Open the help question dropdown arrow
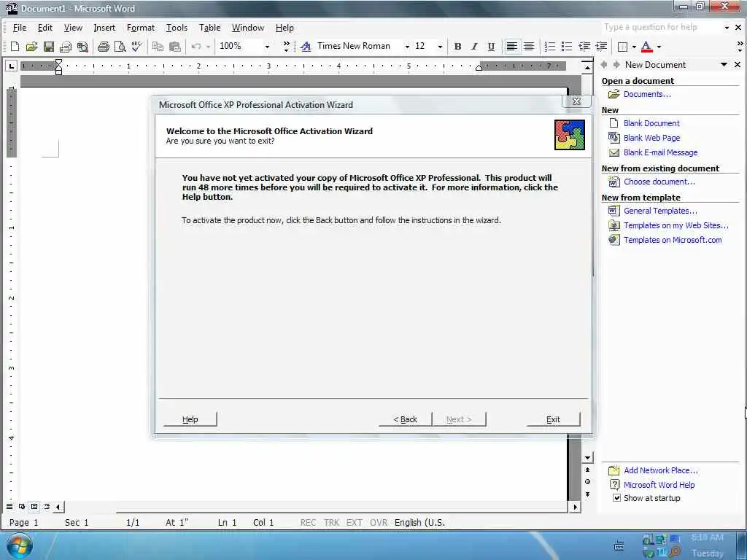The width and height of the screenshot is (747, 560). click(727, 28)
